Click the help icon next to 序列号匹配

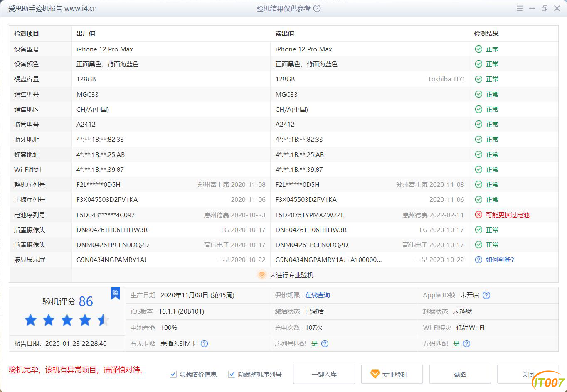pos(325,343)
